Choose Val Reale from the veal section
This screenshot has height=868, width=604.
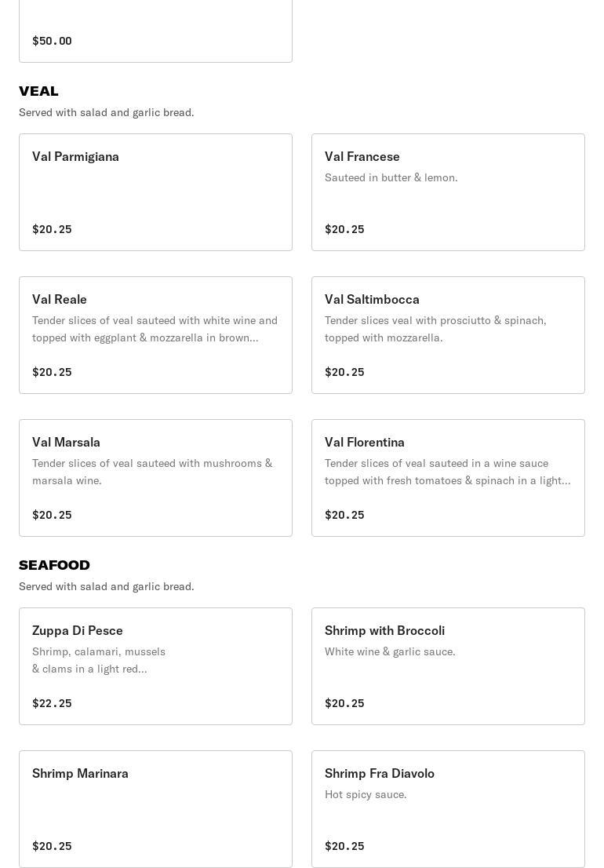pyautogui.click(x=155, y=335)
